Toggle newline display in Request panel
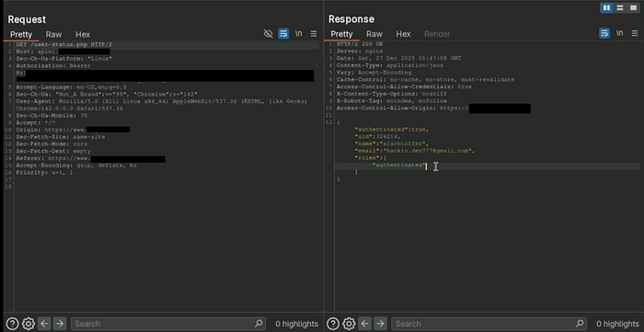This screenshot has width=644, height=332. pos(299,34)
